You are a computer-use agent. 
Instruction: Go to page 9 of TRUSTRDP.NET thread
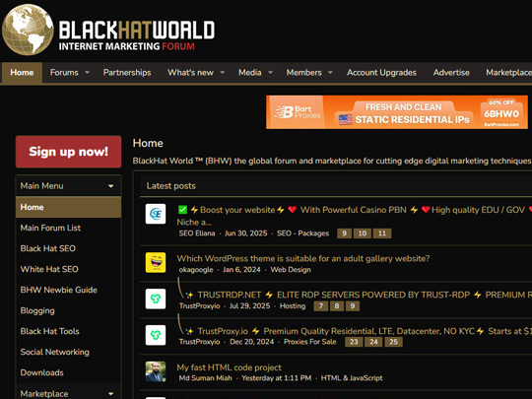point(353,306)
